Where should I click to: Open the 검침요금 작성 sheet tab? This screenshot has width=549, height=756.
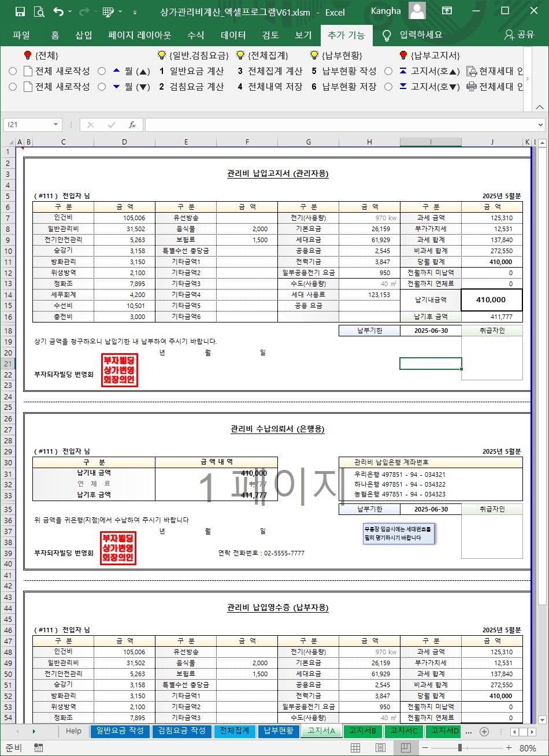181,731
